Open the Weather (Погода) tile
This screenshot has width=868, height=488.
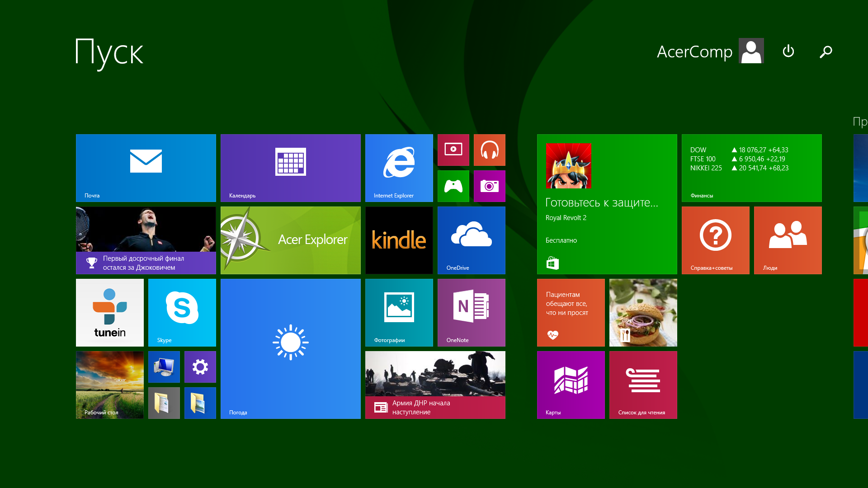290,348
